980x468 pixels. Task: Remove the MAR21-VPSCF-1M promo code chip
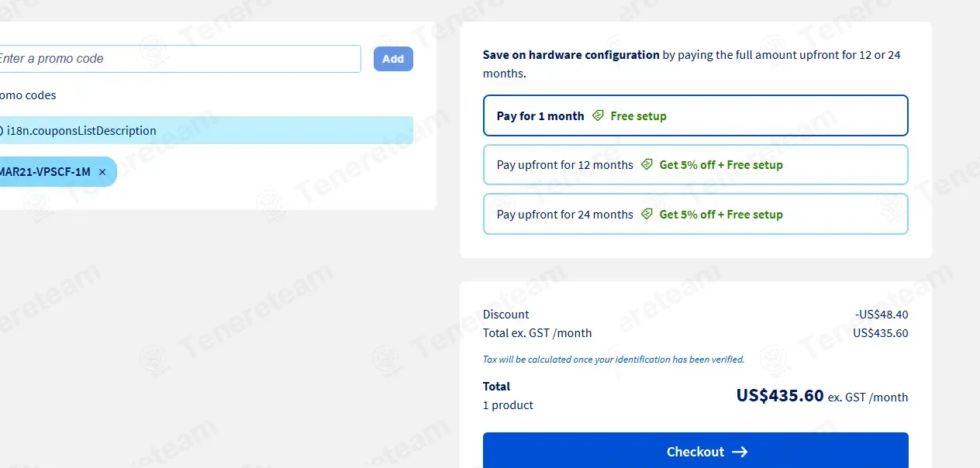click(102, 172)
